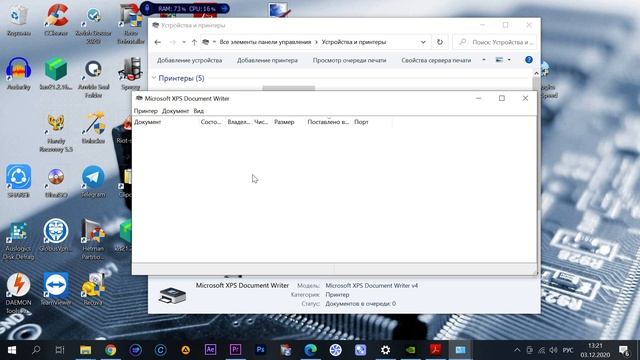Click Свойства сервера печати button

pos(436,60)
